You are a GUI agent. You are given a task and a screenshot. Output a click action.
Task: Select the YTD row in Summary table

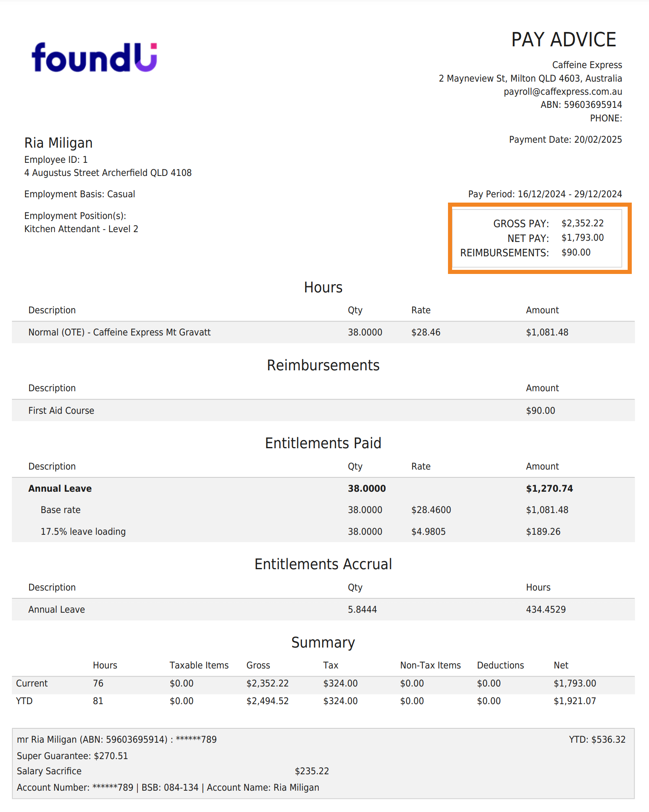click(24, 701)
